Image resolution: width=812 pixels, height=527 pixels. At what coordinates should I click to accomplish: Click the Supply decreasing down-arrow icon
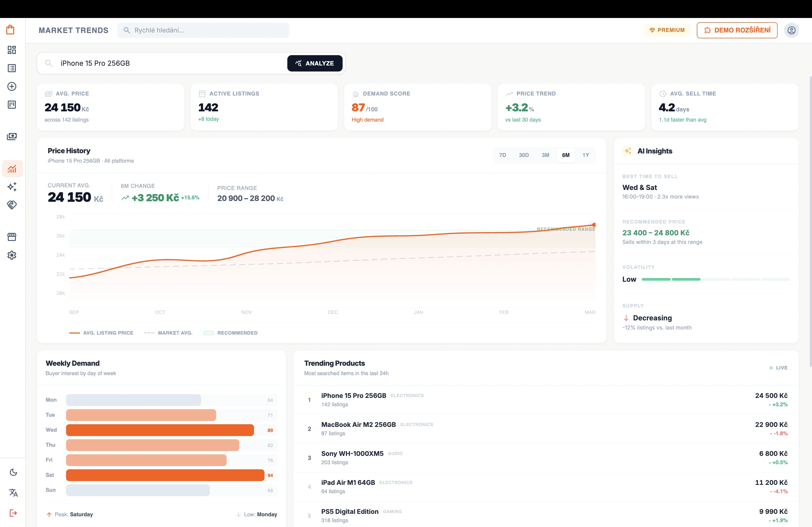point(626,318)
